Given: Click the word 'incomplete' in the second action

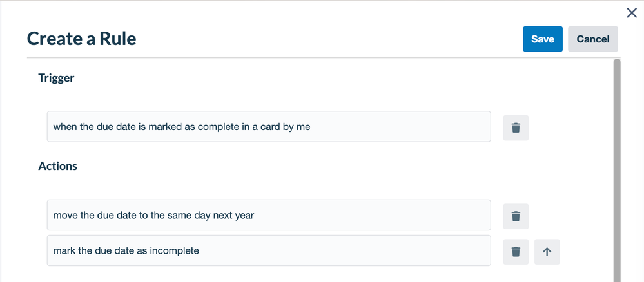Looking at the screenshot, I should 175,250.
